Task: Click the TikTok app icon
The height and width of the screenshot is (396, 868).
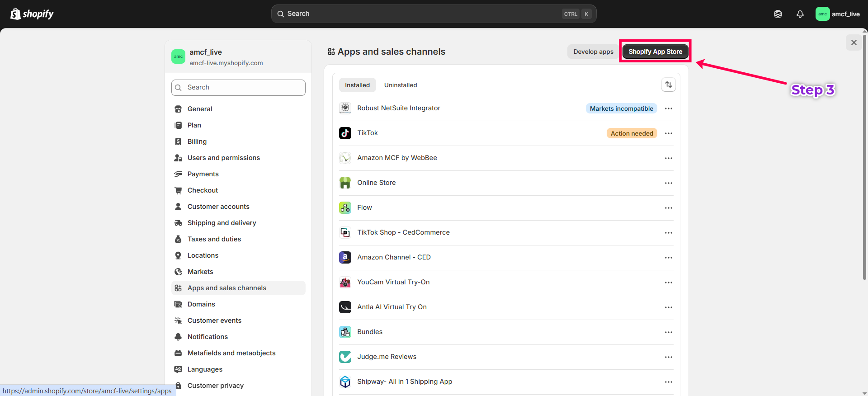Action: 345,133
